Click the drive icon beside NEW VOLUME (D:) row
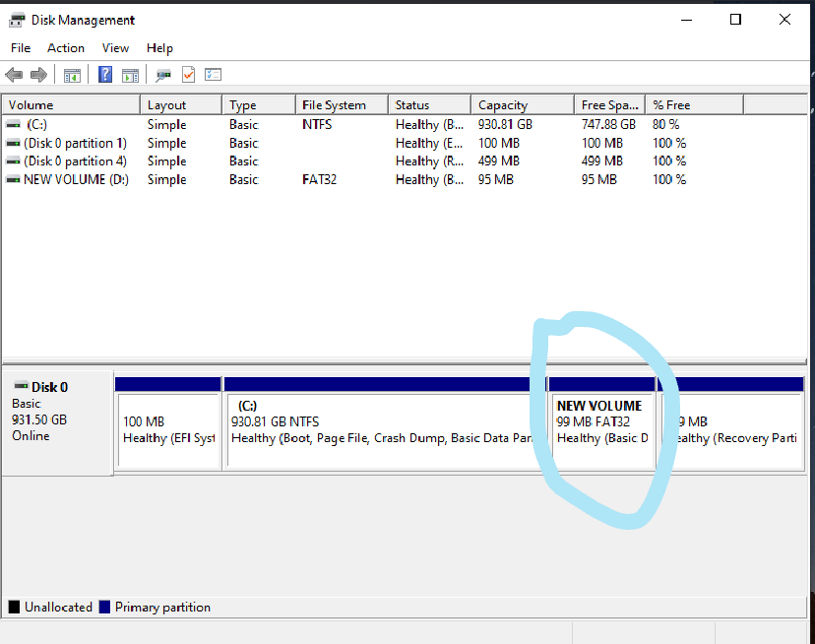This screenshot has height=644, width=815. coord(13,179)
